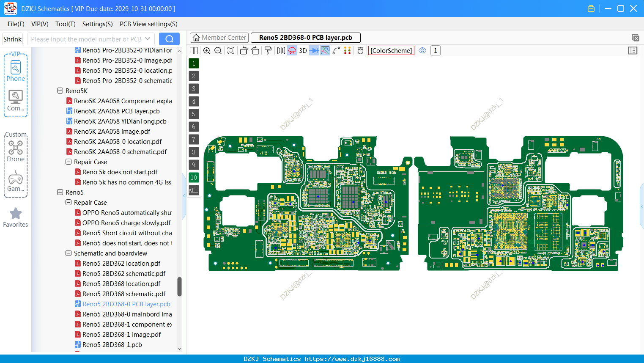Select the Phone category icon
644x363 pixels.
pos(16,71)
